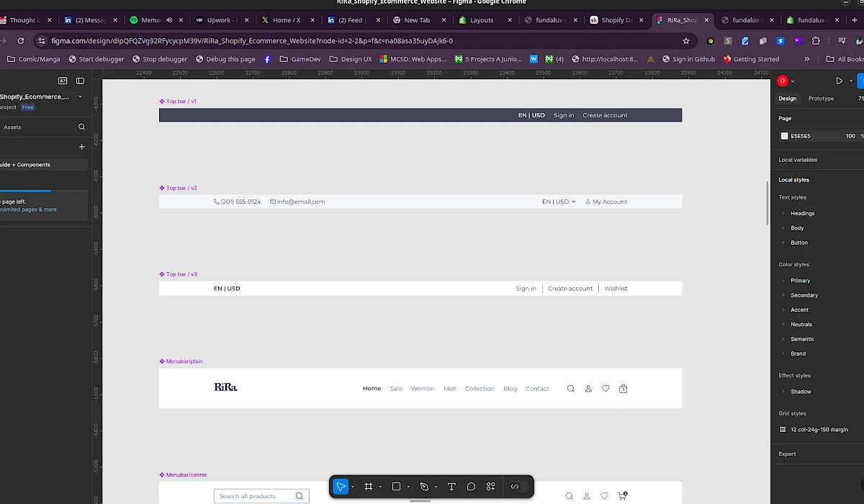Select the Move tool in the toolbar
864x504 pixels.
(341, 487)
